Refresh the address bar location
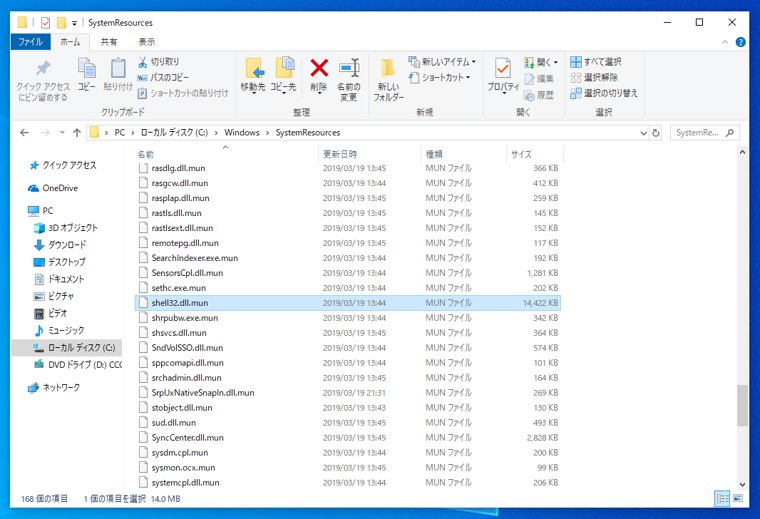The image size is (760, 519). [x=656, y=133]
